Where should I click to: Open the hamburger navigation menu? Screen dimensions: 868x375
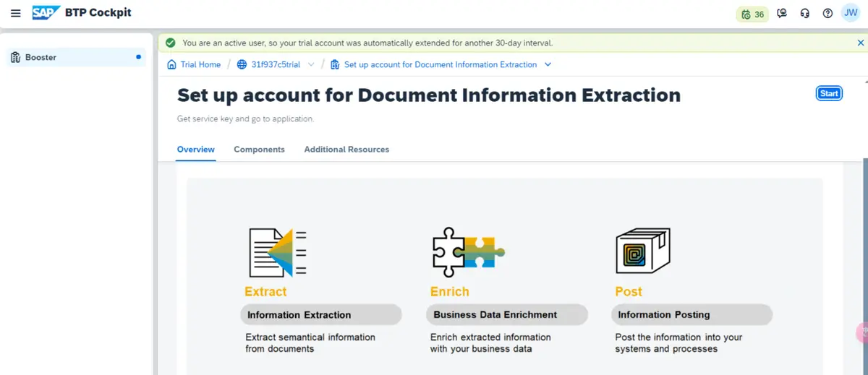click(15, 14)
